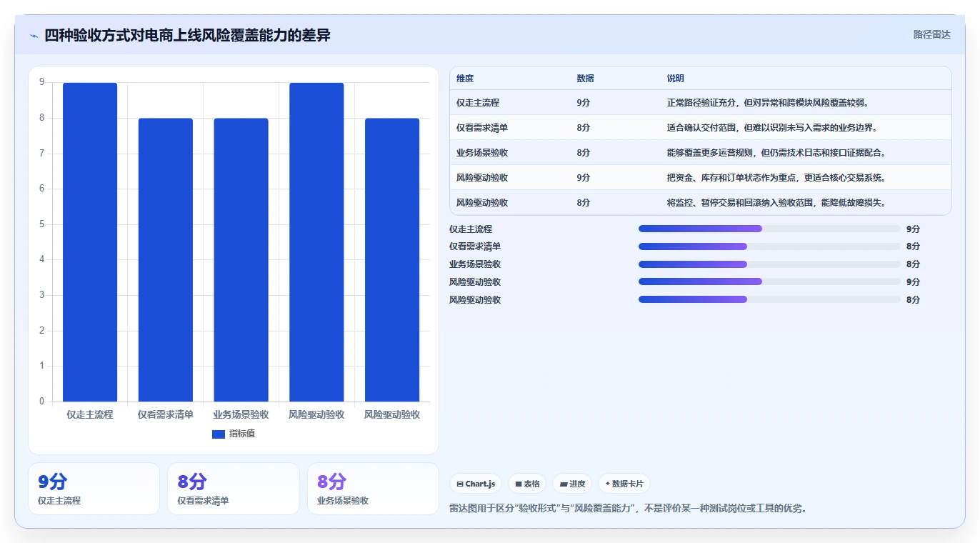
Task: Click 业务场景验收 cell in the table's 维度 column
Action: 482,153
